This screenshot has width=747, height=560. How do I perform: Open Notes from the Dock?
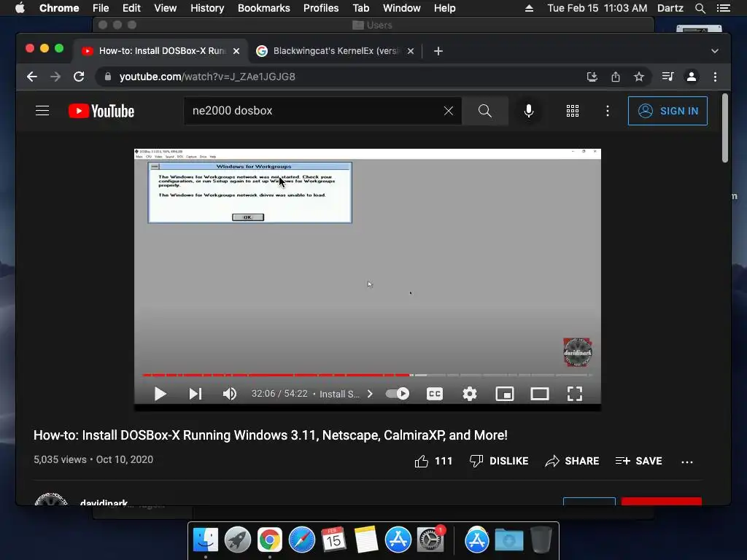pyautogui.click(x=366, y=540)
